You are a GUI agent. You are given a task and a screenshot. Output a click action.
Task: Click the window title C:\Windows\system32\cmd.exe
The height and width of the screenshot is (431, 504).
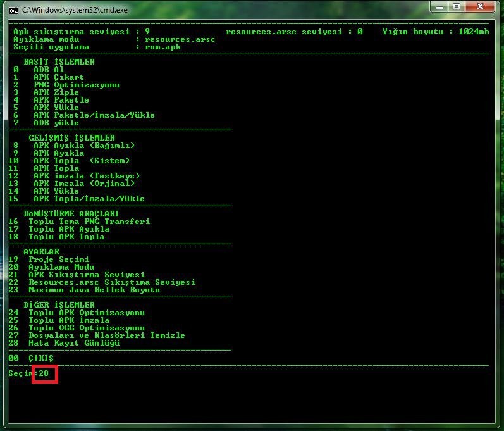75,10
